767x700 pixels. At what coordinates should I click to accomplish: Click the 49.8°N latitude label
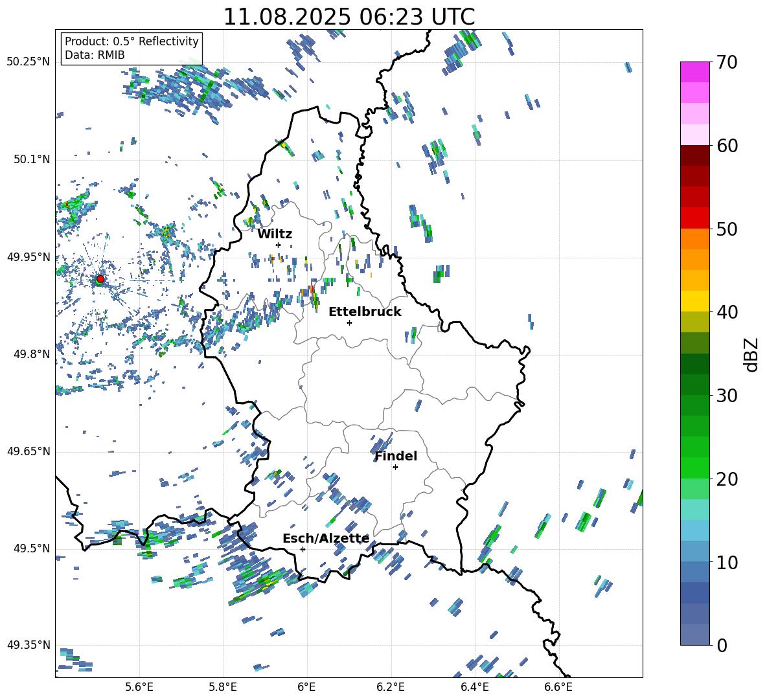click(x=31, y=354)
